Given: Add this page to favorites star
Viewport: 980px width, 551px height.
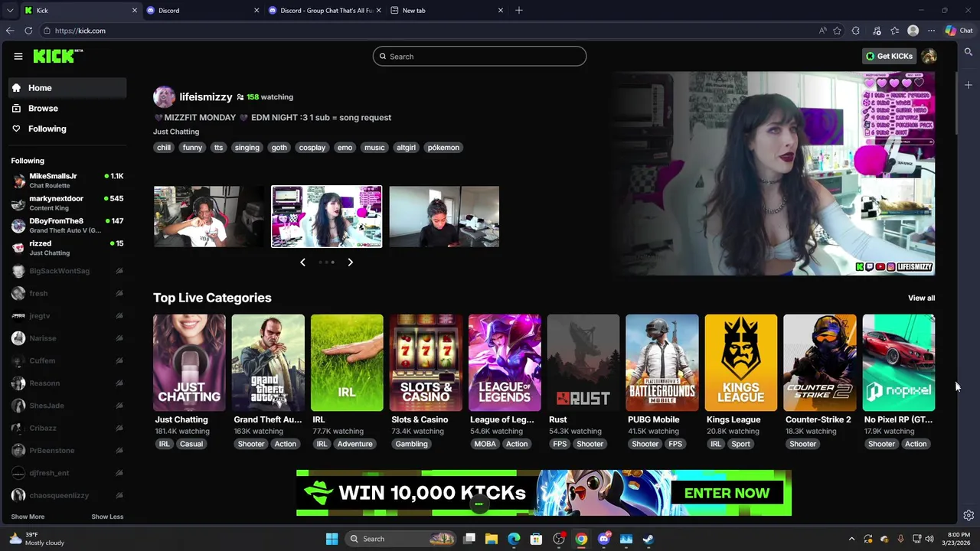Looking at the screenshot, I should coord(837,31).
